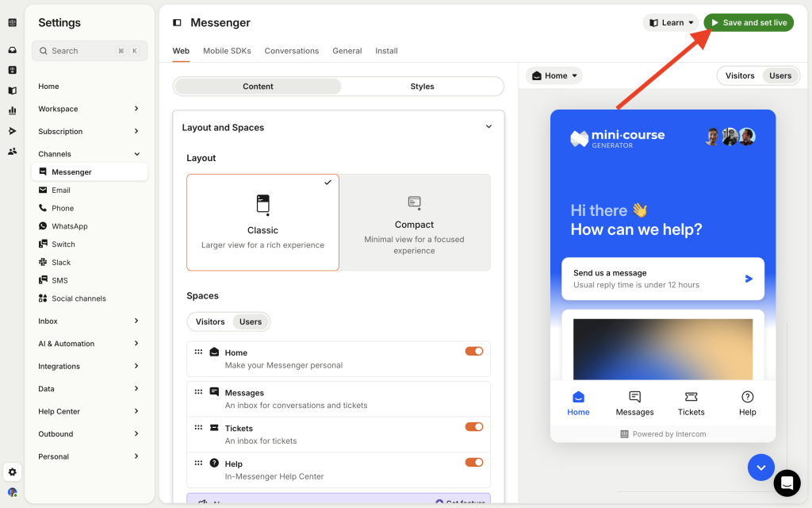812x508 pixels.
Task: Select WhatsApp channel in sidebar
Action: click(x=90, y=226)
